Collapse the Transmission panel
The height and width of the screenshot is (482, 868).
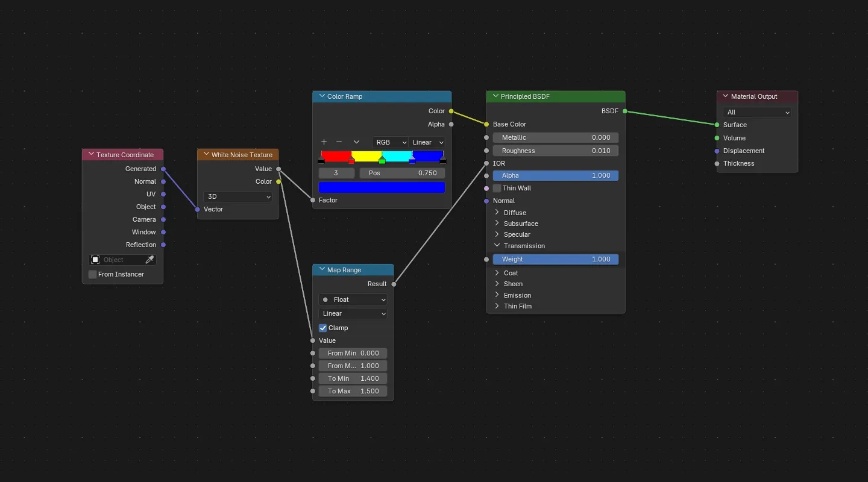(x=497, y=245)
